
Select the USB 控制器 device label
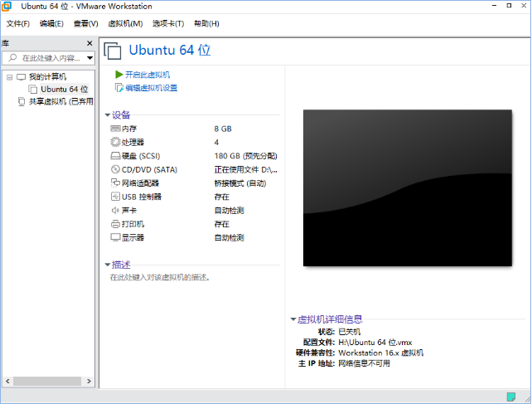pos(142,197)
